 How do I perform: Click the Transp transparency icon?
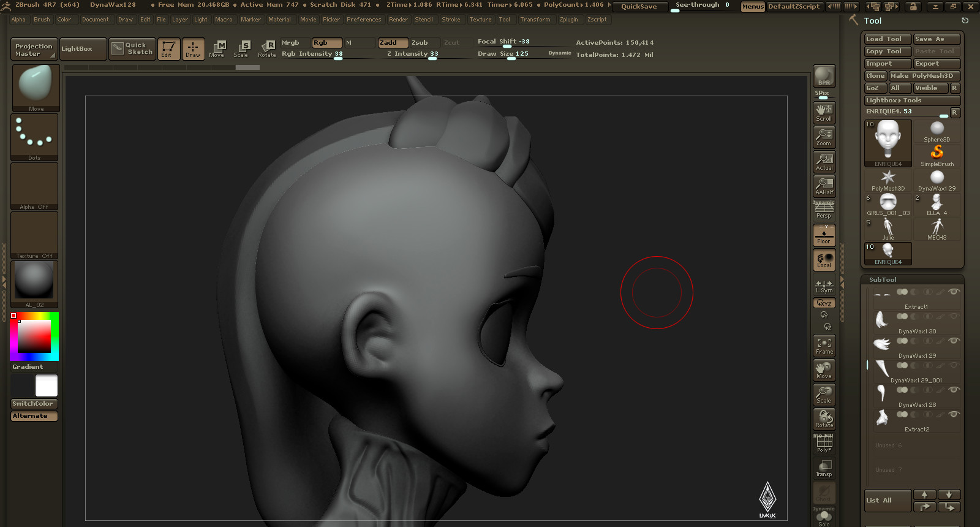[x=824, y=468]
